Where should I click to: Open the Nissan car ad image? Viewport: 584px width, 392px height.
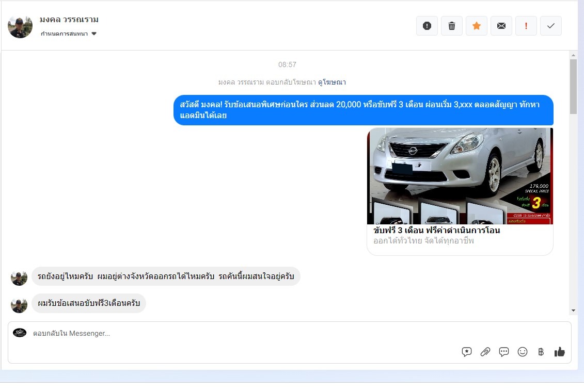[460, 176]
